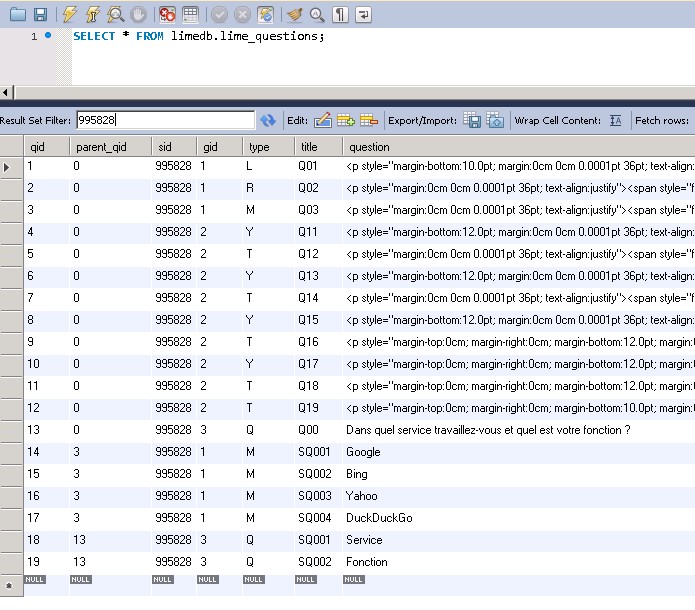Click the Open SQL script folder icon
Viewport: 695px width, 610px height.
point(17,14)
